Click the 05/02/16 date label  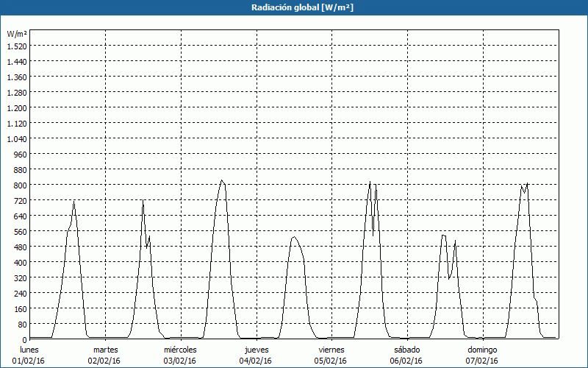331,361
